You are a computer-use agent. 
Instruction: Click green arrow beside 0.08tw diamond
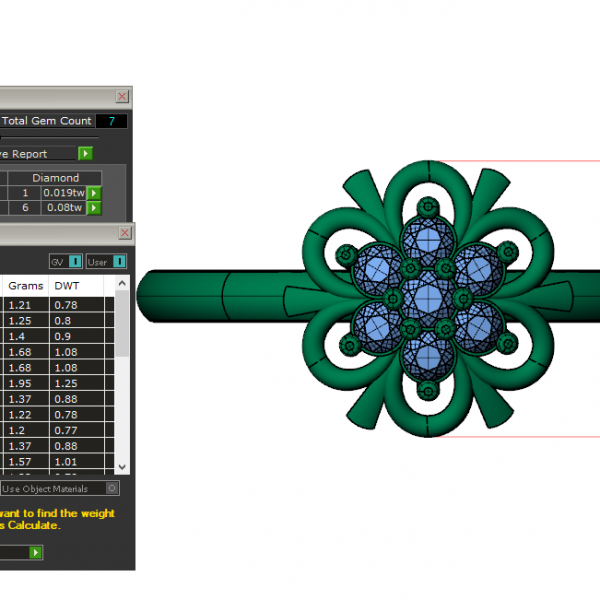(94, 208)
